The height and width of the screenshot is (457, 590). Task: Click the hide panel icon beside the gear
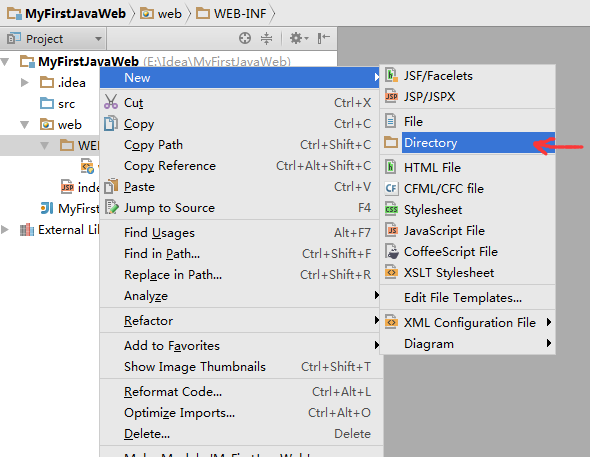click(324, 38)
